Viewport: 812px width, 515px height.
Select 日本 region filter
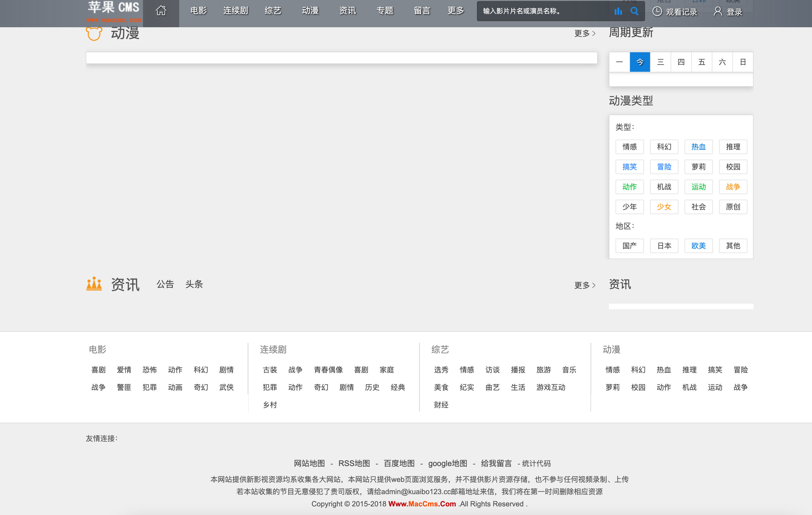pos(664,246)
